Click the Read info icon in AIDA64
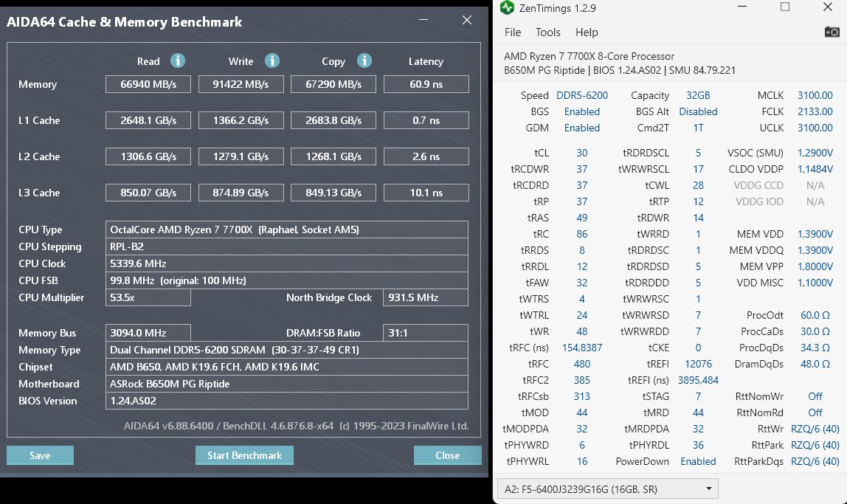Viewport: 847px width, 504px height. [x=178, y=61]
